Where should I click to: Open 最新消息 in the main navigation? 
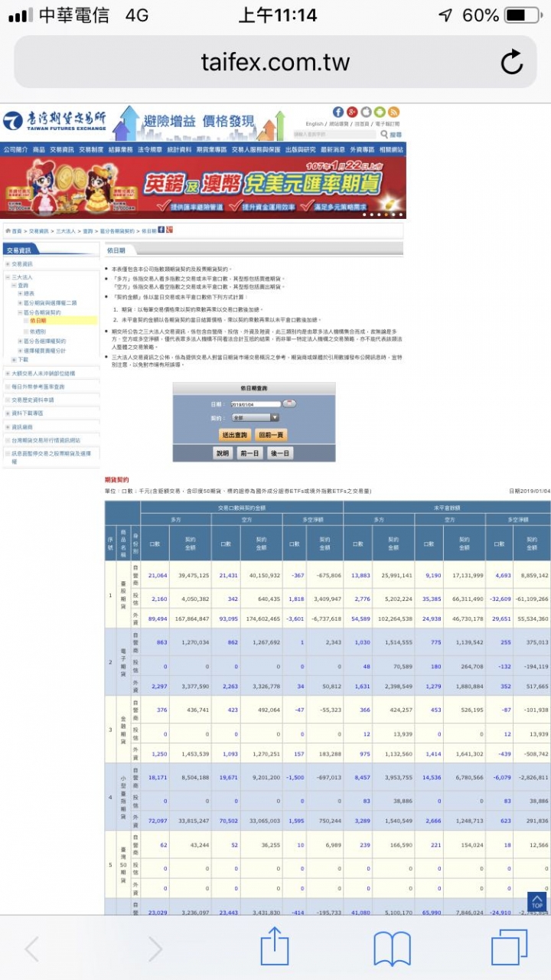[x=333, y=150]
